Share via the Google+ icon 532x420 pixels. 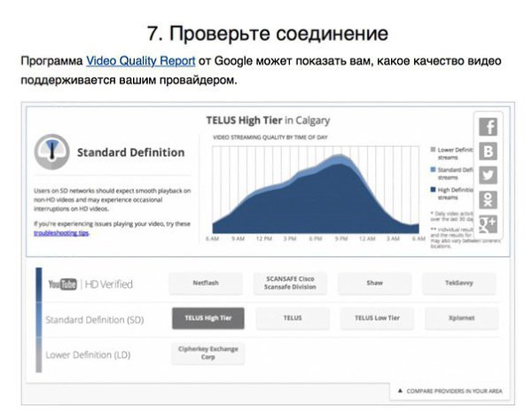(x=488, y=224)
